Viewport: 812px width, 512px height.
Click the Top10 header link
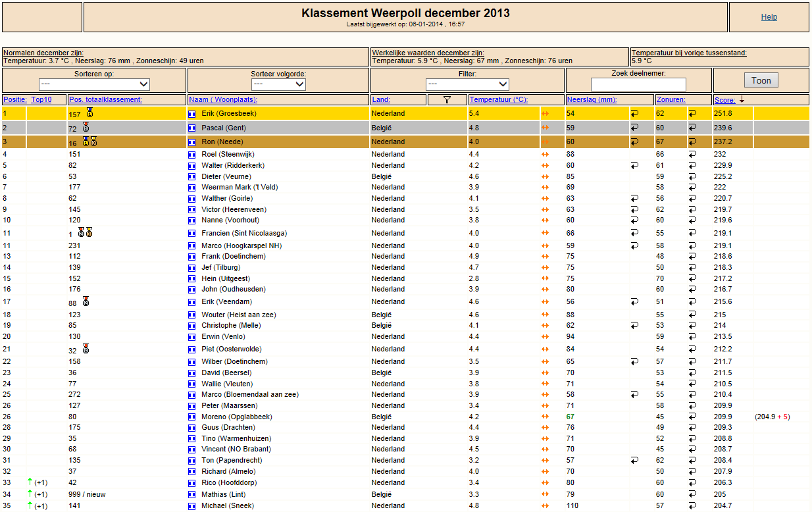40,100
